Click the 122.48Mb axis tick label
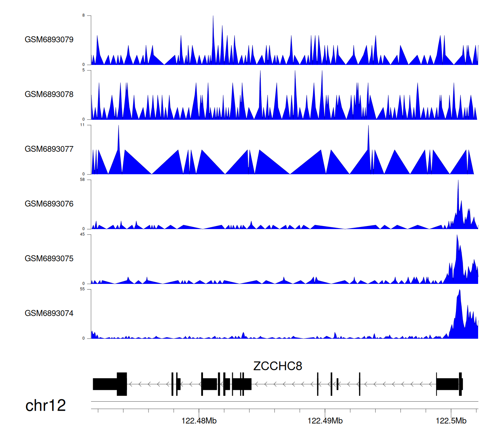 199,421
